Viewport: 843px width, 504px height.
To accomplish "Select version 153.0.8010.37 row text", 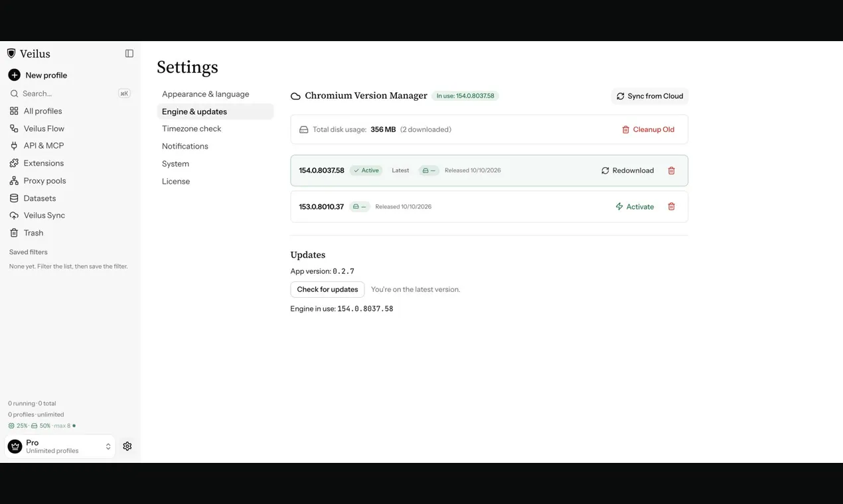I will (321, 207).
